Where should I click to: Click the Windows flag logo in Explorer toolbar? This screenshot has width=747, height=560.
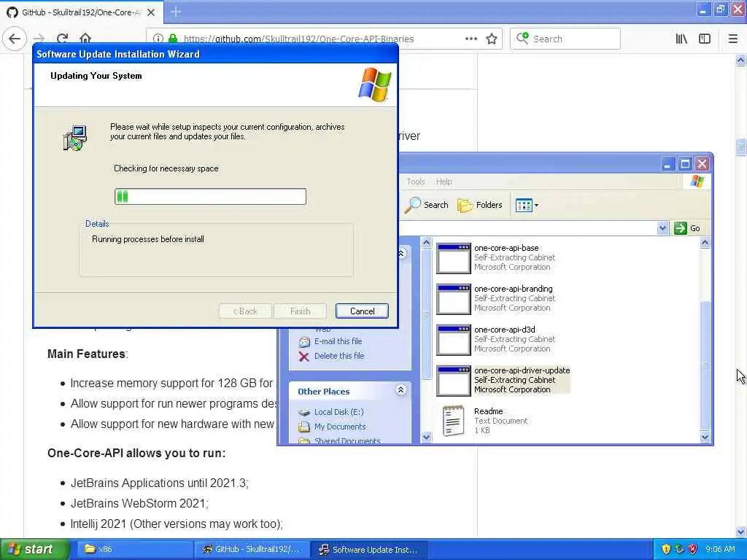click(x=697, y=182)
